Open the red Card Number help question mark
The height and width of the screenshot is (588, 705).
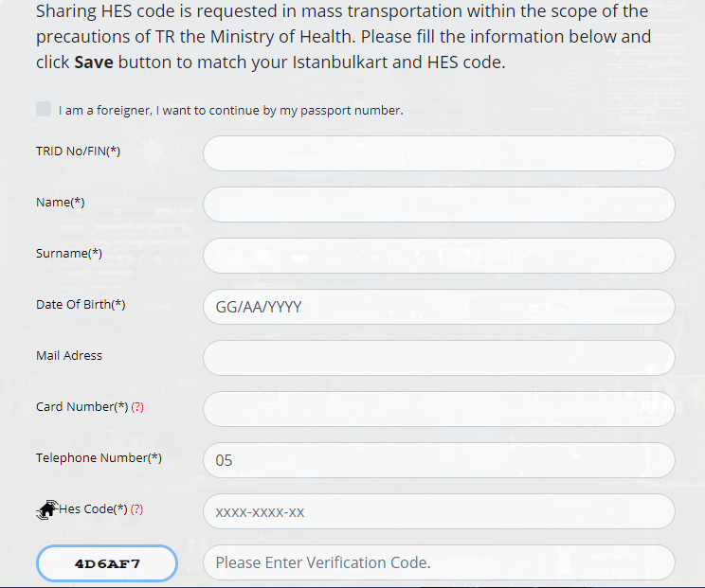pos(137,407)
